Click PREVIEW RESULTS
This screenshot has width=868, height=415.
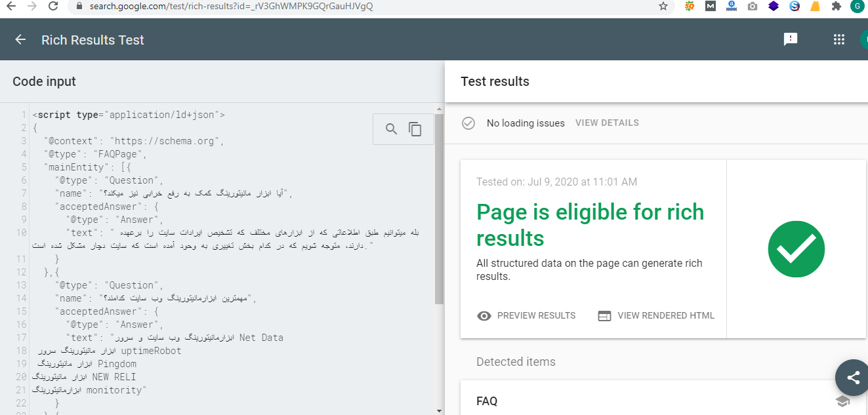click(526, 315)
